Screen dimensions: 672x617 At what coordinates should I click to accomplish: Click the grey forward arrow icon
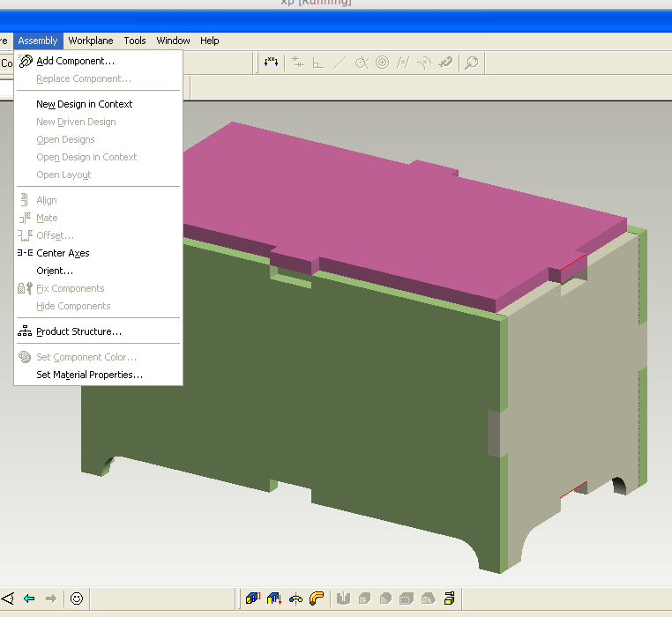[51, 598]
